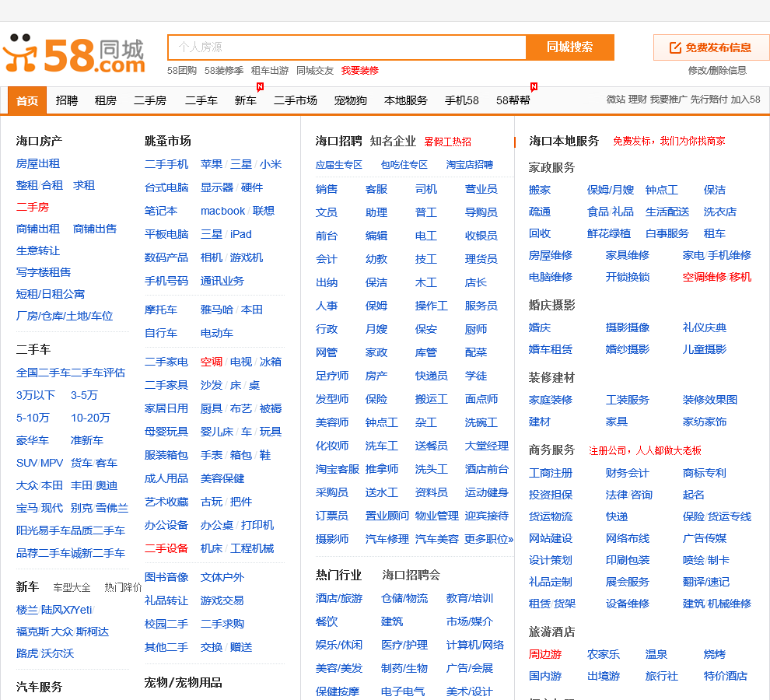The image size is (770, 700).
Task: Click 先行赔付 in the top-right nav
Action: (709, 100)
